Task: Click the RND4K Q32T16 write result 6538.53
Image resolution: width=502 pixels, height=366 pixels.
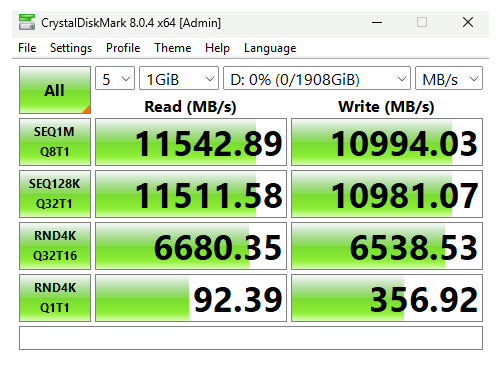Action: click(387, 246)
